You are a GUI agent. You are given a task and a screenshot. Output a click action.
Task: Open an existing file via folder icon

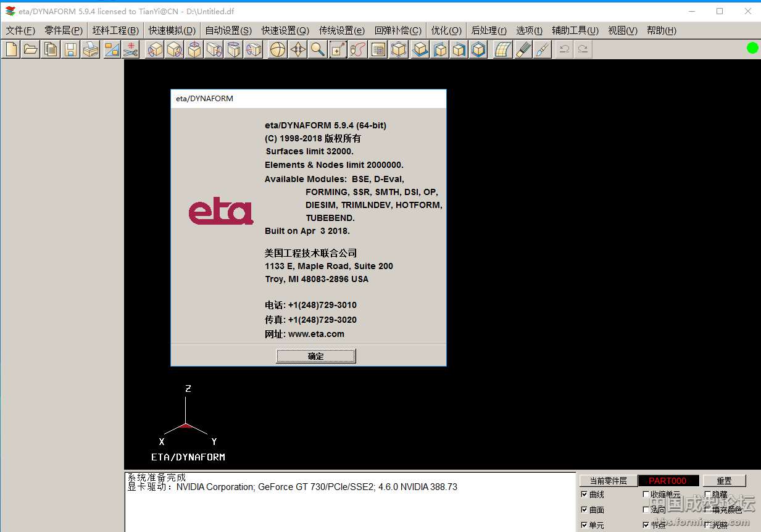[31, 49]
